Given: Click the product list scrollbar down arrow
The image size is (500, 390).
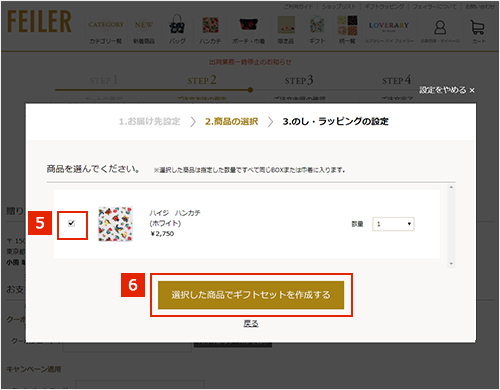Looking at the screenshot, I should pyautogui.click(x=451, y=263).
